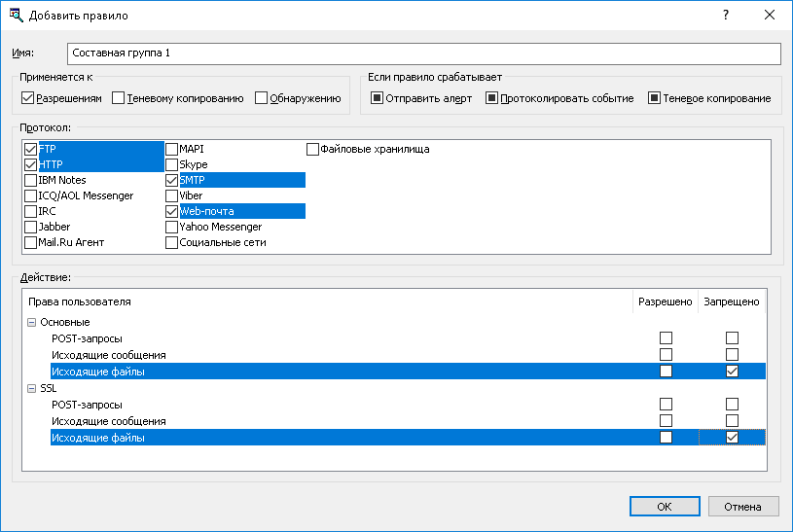Toggle the Отправить алерт checkbox
The height and width of the screenshot is (532, 793).
377,98
